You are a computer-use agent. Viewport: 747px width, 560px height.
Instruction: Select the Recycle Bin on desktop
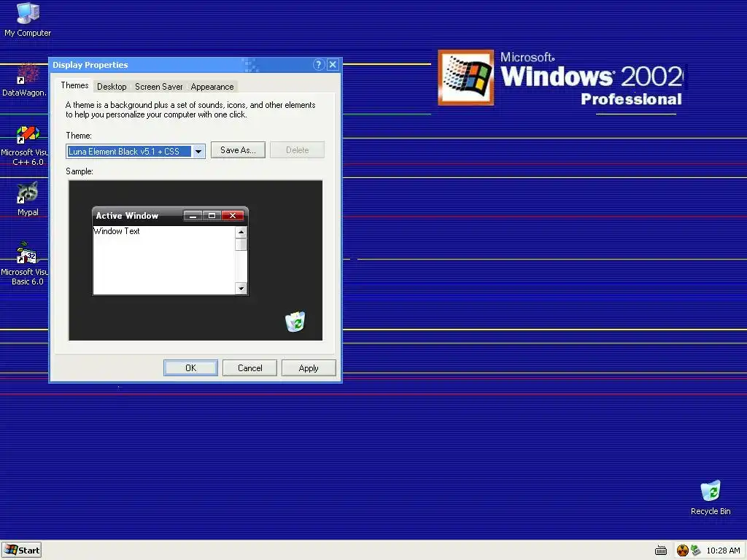pyautogui.click(x=711, y=497)
